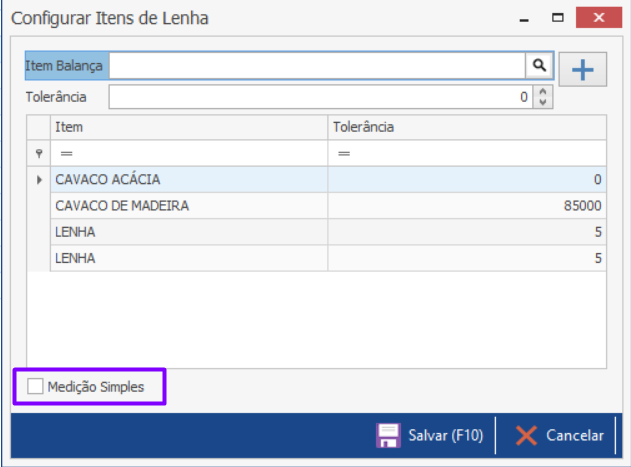The height and width of the screenshot is (467, 631).
Task: Click the orange X cancel icon
Action: 526,435
